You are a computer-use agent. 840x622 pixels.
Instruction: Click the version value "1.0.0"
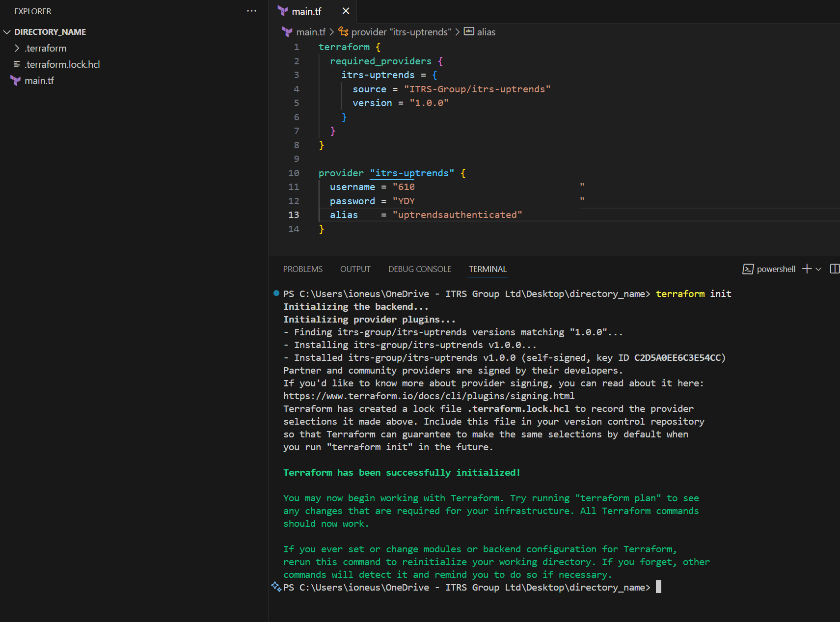pyautogui.click(x=429, y=103)
